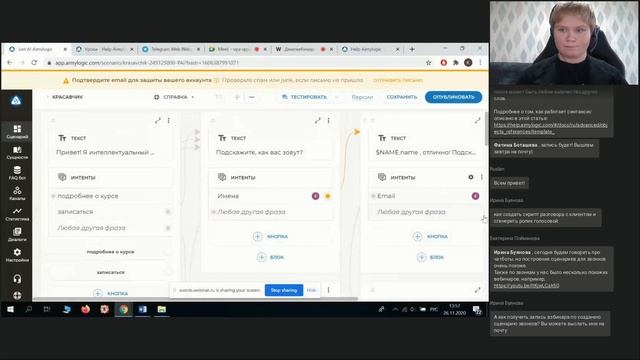This screenshot has width=640, height=360.
Task: Open the Диалоги section in sidebar
Action: pyautogui.click(x=17, y=234)
